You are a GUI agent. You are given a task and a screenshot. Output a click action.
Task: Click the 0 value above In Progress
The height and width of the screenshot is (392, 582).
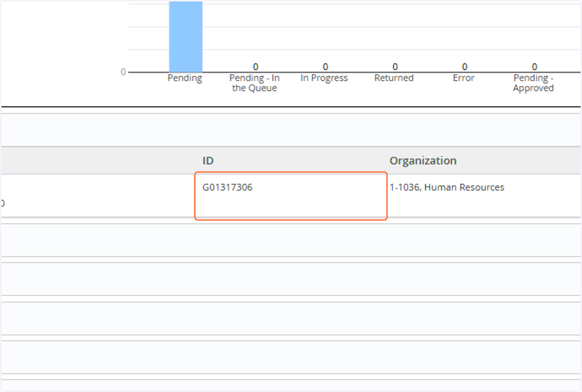[x=325, y=67]
